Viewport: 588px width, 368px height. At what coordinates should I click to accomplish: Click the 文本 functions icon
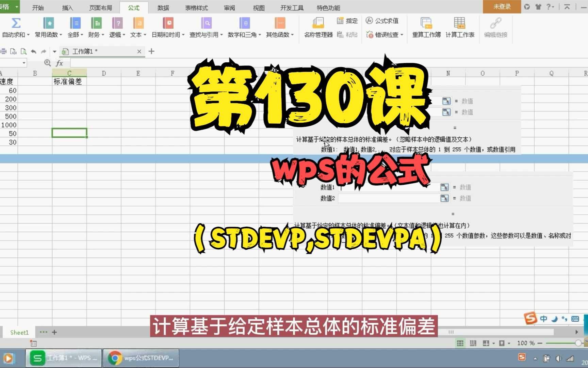tap(138, 23)
